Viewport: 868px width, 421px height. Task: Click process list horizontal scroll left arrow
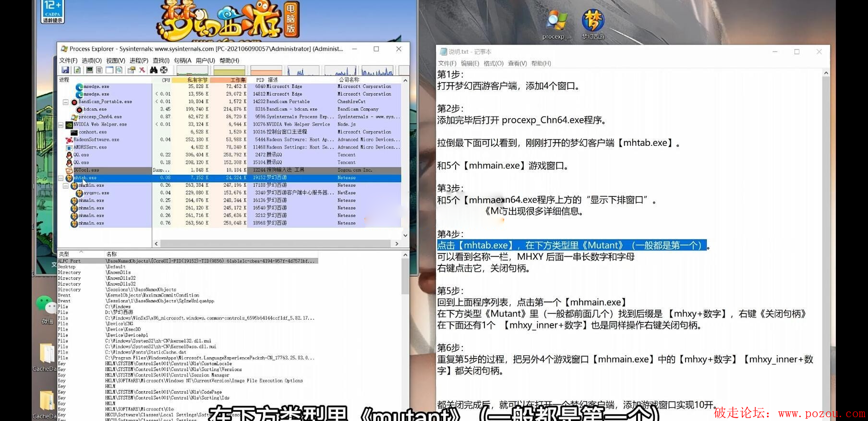[156, 244]
